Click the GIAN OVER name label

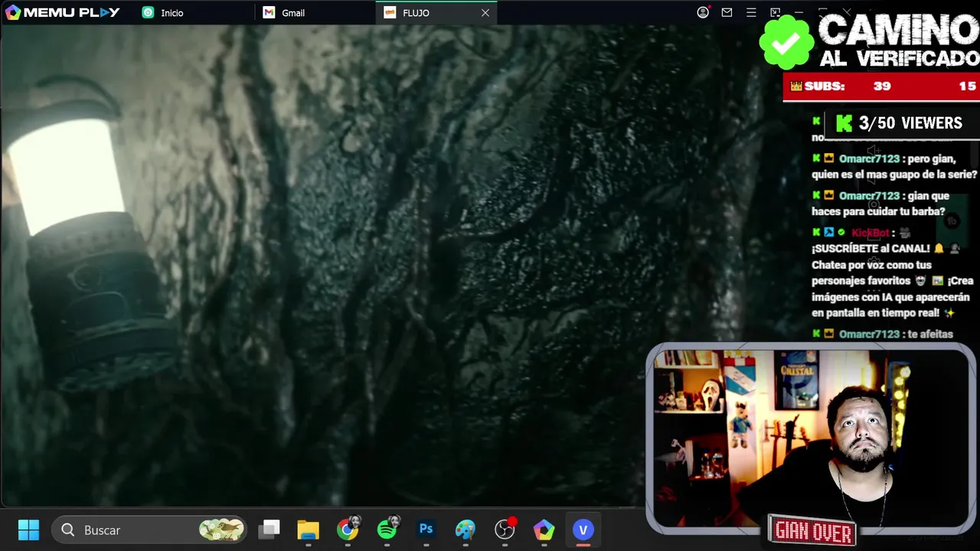(x=812, y=530)
